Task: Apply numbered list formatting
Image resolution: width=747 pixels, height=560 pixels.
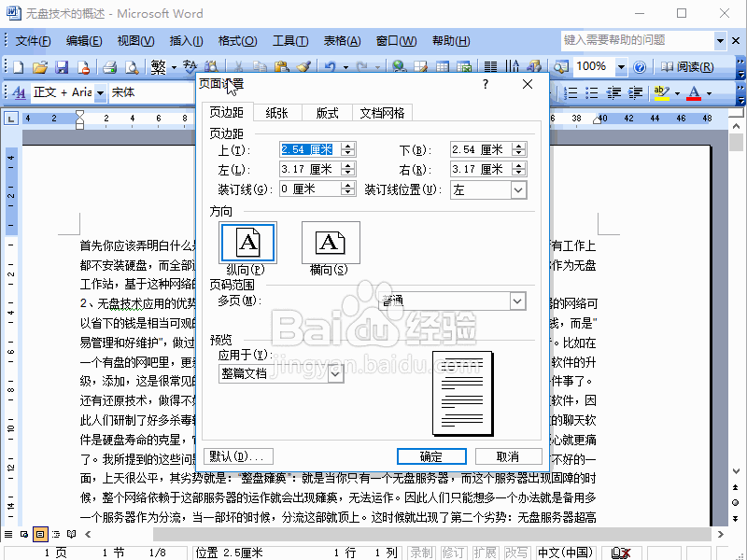Action: (570, 92)
